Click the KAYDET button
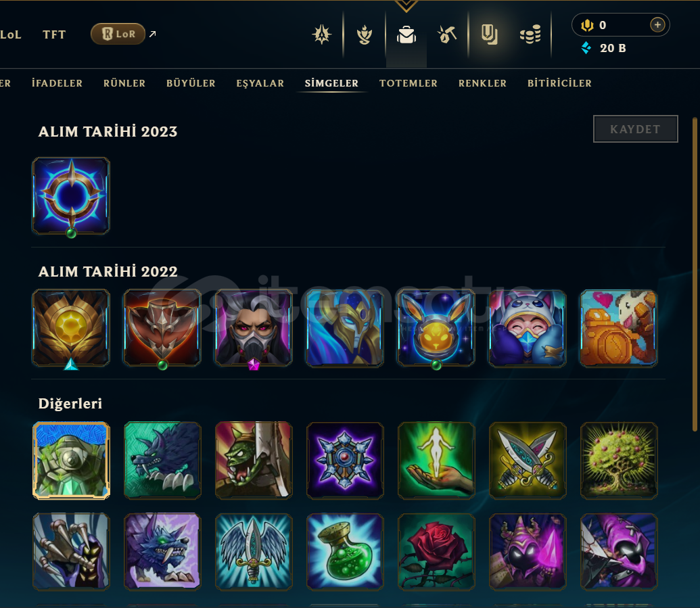The width and height of the screenshot is (700, 608). pos(635,129)
